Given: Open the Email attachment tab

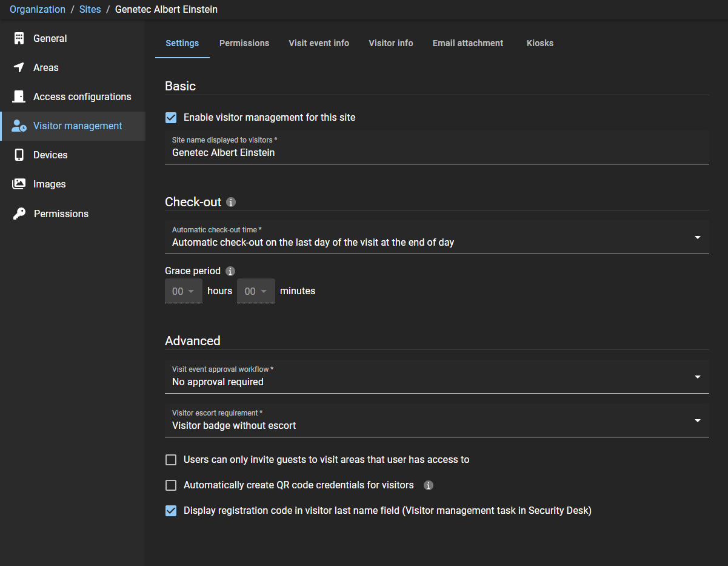Looking at the screenshot, I should 467,43.
